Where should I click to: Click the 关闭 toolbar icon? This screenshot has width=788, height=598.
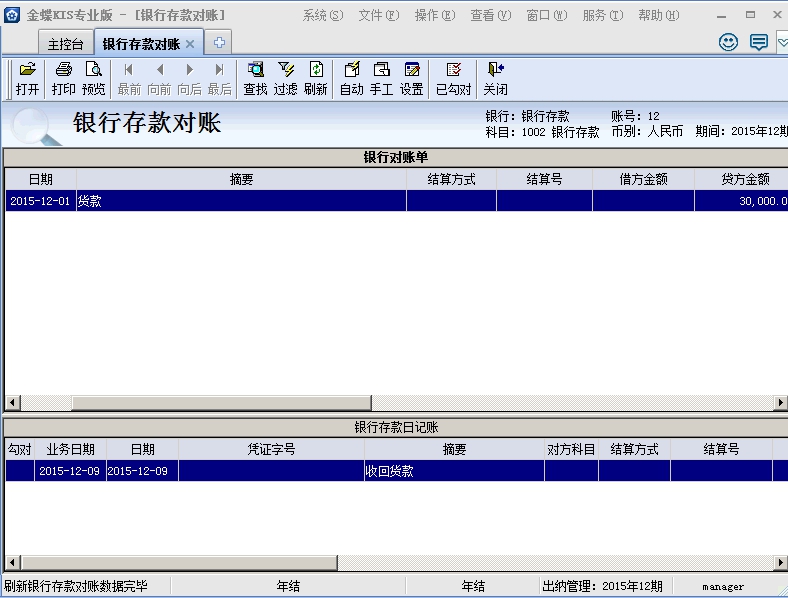tap(495, 77)
